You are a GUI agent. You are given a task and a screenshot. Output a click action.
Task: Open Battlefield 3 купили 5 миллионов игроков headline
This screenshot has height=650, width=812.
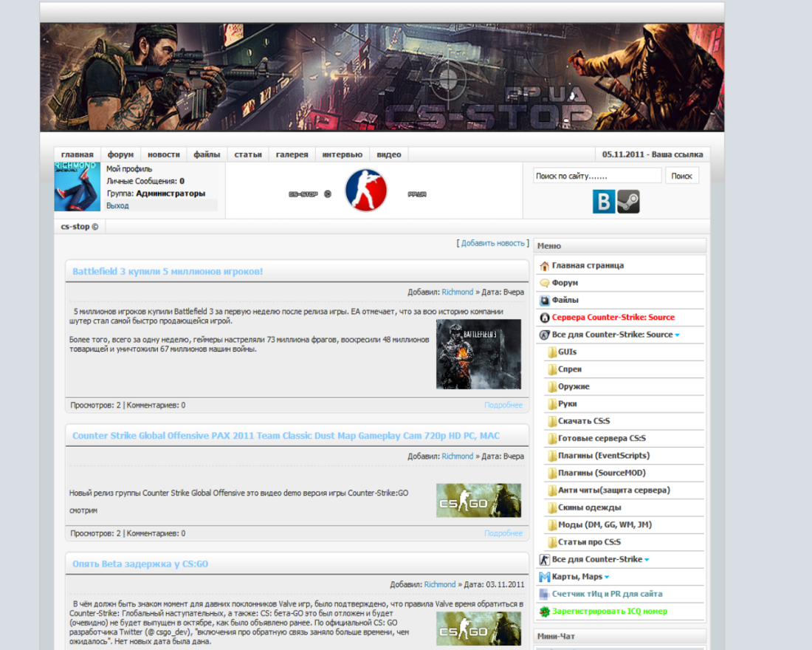click(x=168, y=272)
